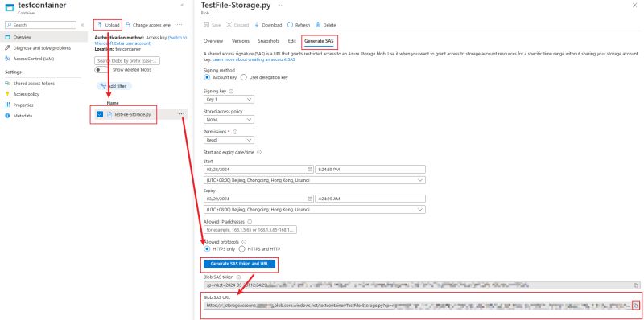This screenshot has width=644, height=320.
Task: Open the Start time zone dropdown
Action: click(315, 180)
